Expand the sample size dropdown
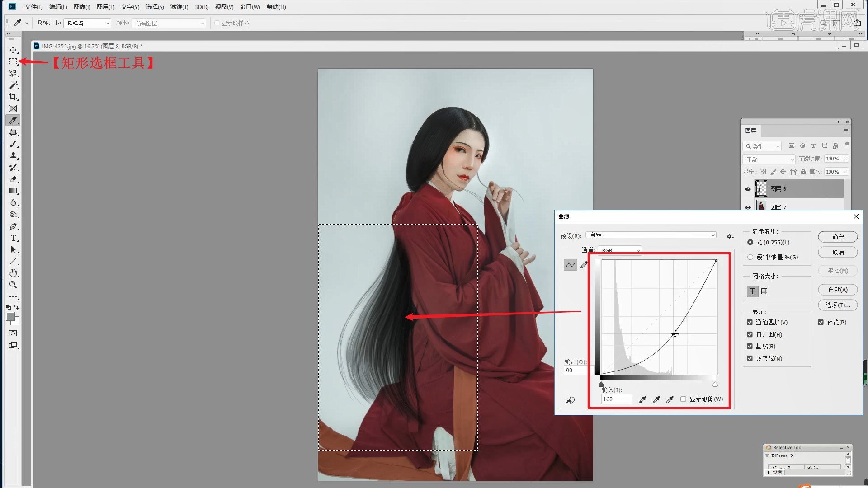Viewport: 868px width, 488px height. 87,23
